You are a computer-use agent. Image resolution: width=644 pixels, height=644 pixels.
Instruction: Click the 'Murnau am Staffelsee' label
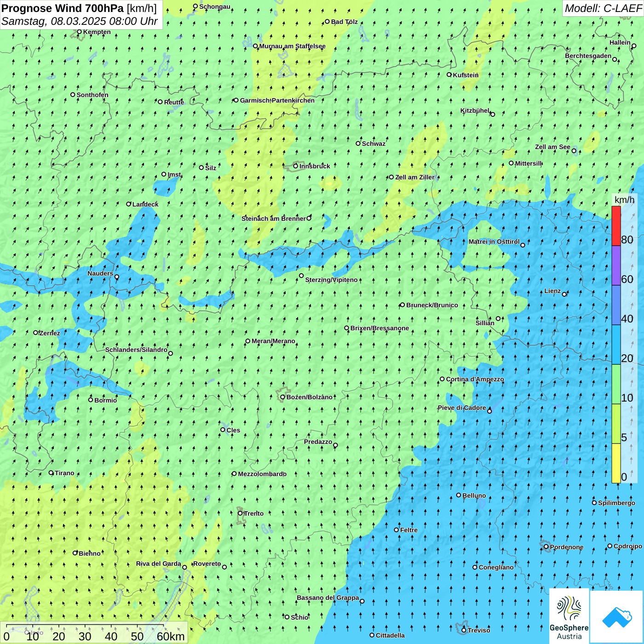pyautogui.click(x=292, y=46)
